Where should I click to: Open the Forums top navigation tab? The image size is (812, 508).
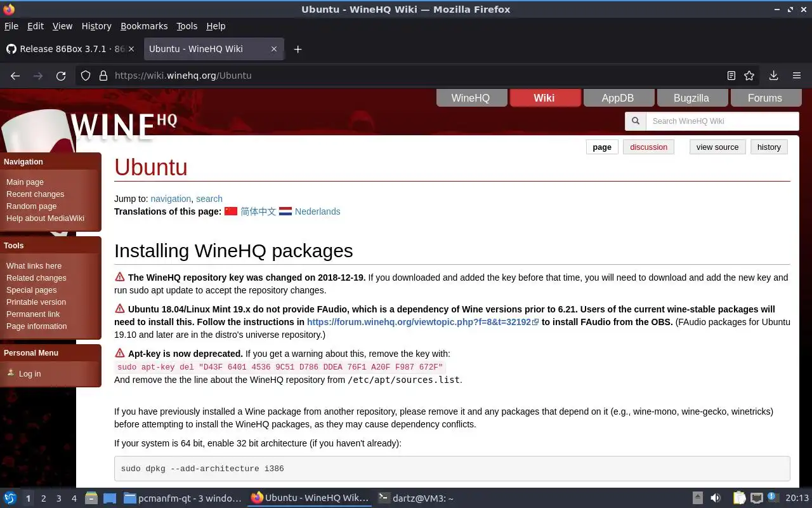765,98
